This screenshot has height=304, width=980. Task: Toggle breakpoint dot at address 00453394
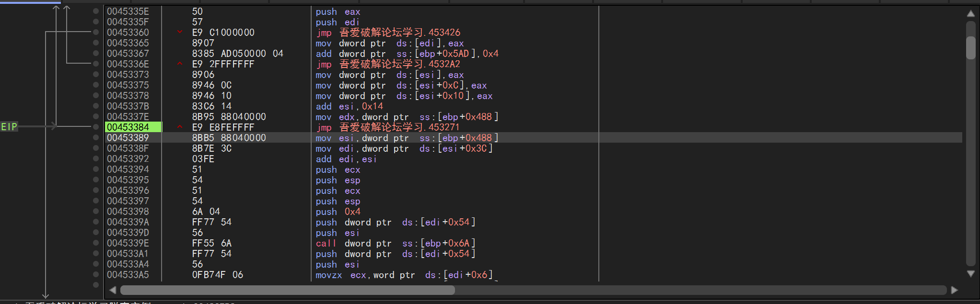[96, 169]
